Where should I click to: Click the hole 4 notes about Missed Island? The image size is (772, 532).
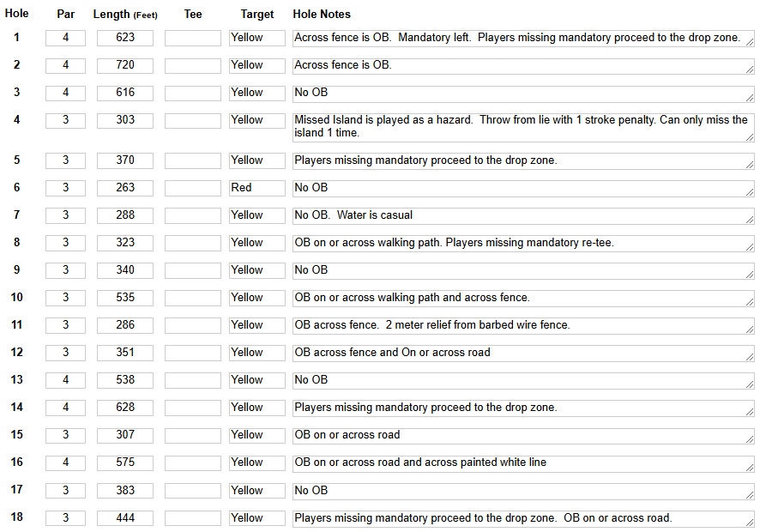click(523, 128)
